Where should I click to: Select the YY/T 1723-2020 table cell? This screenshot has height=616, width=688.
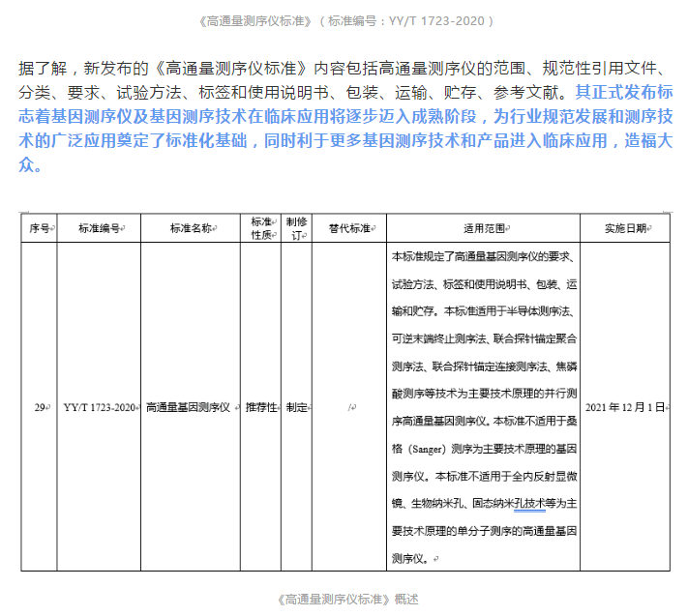point(99,407)
